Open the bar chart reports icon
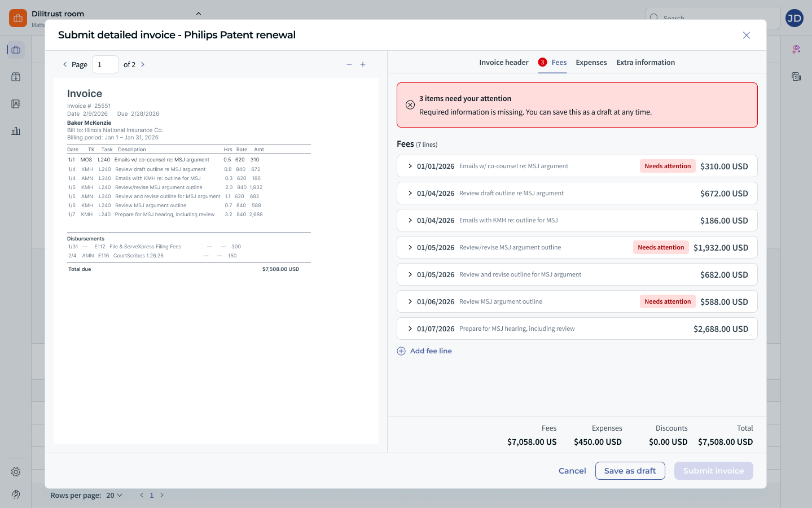Image resolution: width=812 pixels, height=508 pixels. (16, 131)
